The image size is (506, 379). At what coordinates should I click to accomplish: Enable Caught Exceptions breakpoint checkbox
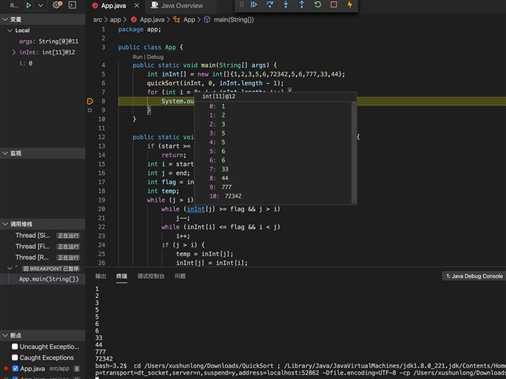[x=15, y=358]
